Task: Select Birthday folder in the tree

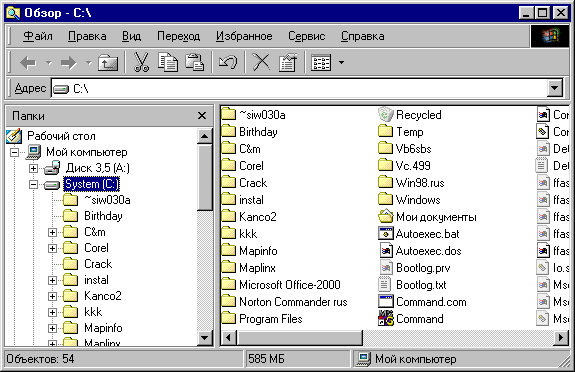Action: 103,216
